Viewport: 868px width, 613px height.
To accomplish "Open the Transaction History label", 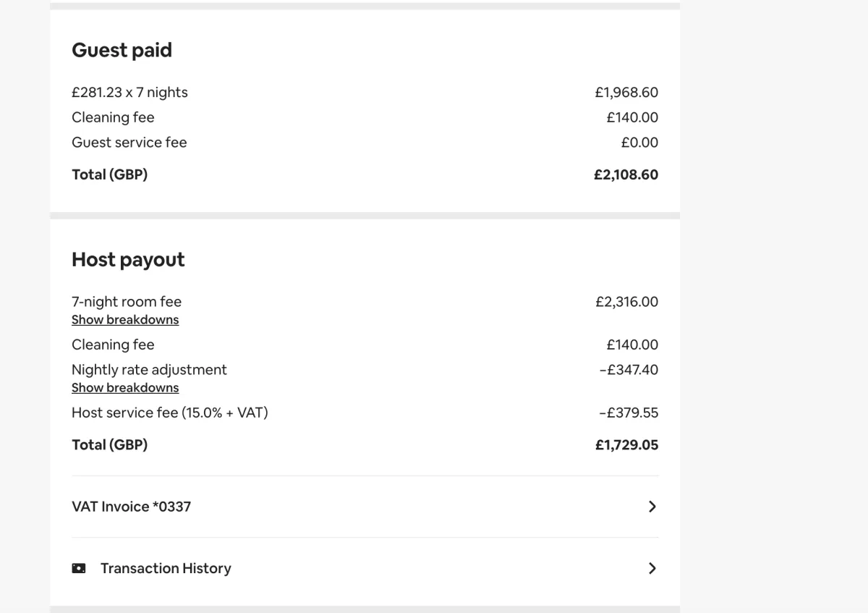I will [x=166, y=568].
